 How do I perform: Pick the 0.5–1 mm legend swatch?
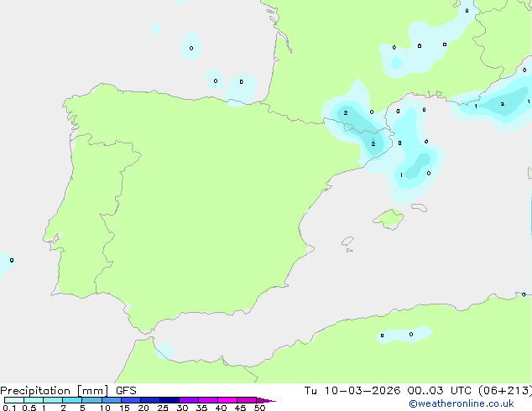(34, 400)
